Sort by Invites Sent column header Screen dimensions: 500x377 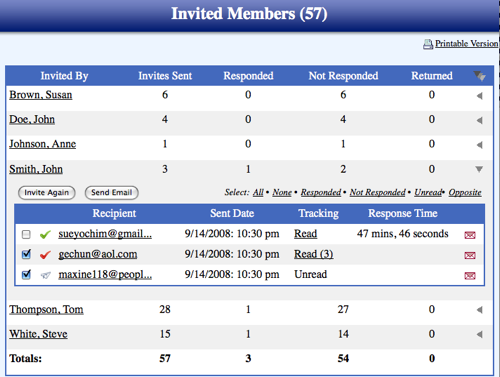pos(165,76)
